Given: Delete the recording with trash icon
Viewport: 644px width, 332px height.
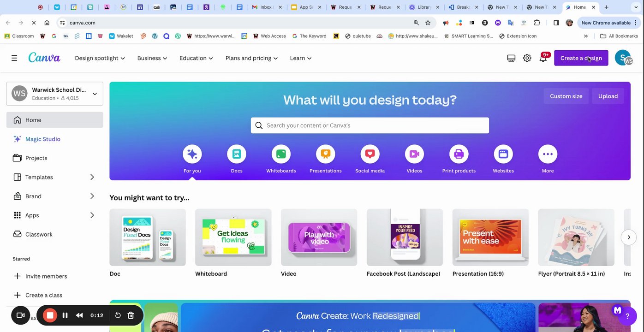Looking at the screenshot, I should point(131,315).
